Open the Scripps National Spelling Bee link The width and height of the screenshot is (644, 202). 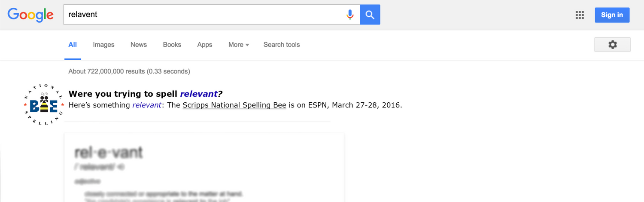click(234, 105)
